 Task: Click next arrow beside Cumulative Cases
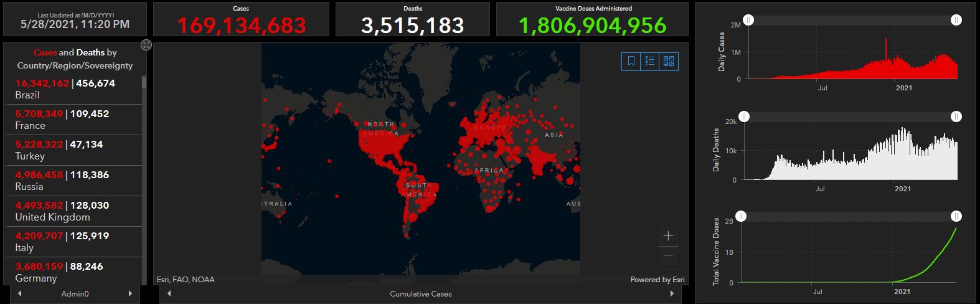click(x=672, y=293)
